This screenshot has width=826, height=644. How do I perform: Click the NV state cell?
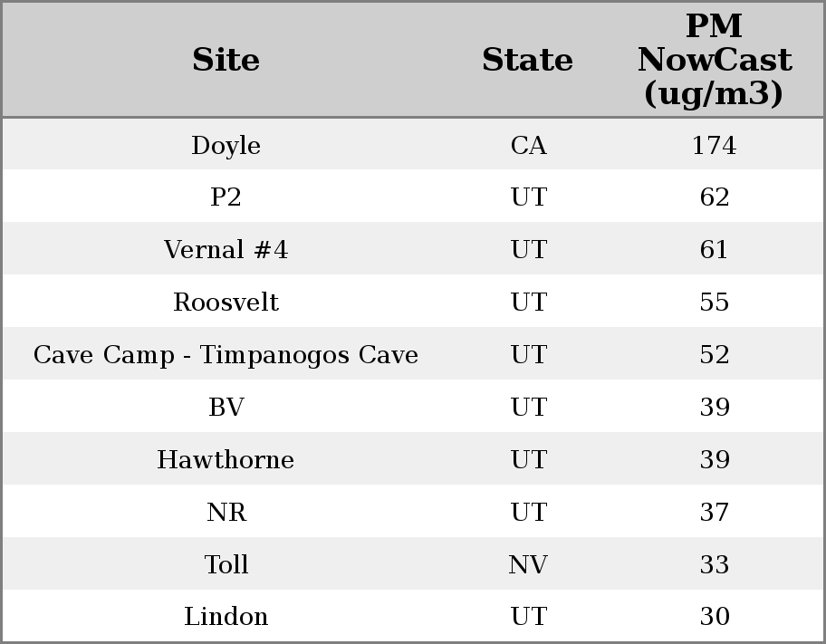[528, 565]
